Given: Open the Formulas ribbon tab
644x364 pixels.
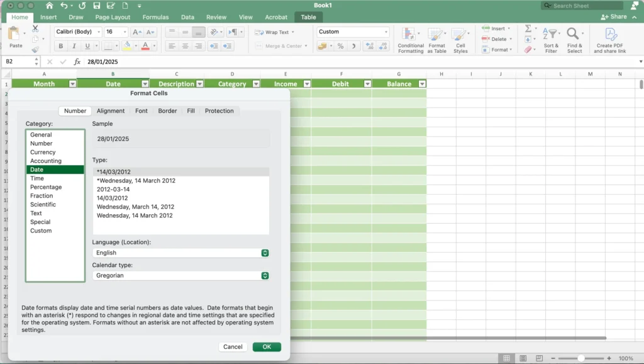Looking at the screenshot, I should coord(155,17).
